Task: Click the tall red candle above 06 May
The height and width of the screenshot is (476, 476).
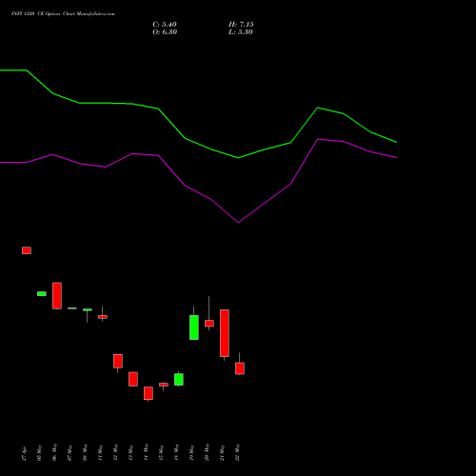Action: (x=57, y=295)
